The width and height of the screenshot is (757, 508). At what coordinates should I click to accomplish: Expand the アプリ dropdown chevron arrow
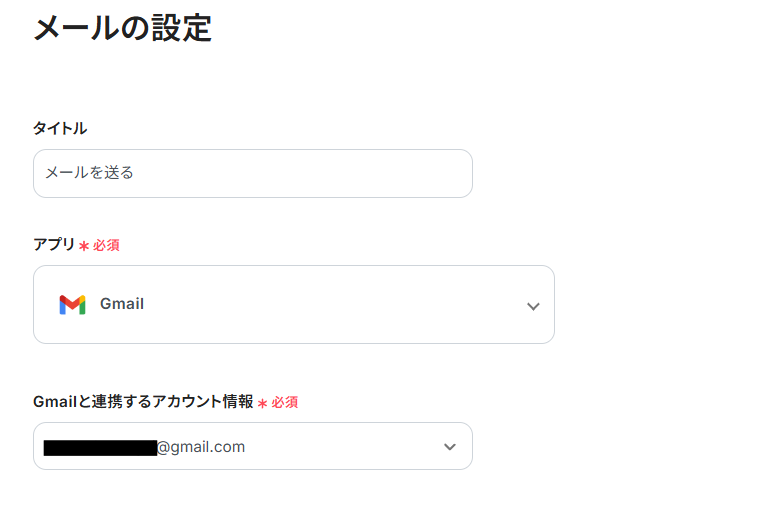pos(533,306)
